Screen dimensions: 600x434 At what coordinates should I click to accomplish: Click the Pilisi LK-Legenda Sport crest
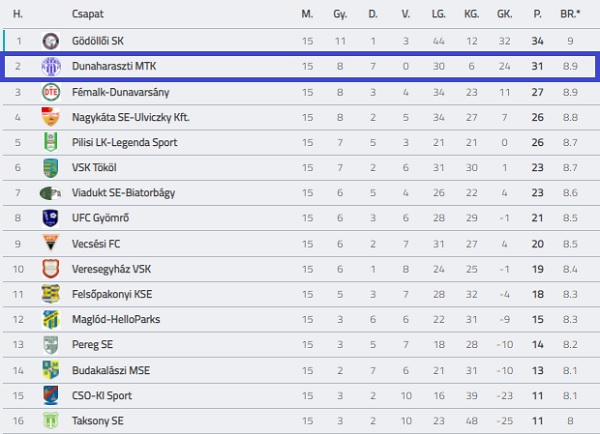[x=50, y=142]
